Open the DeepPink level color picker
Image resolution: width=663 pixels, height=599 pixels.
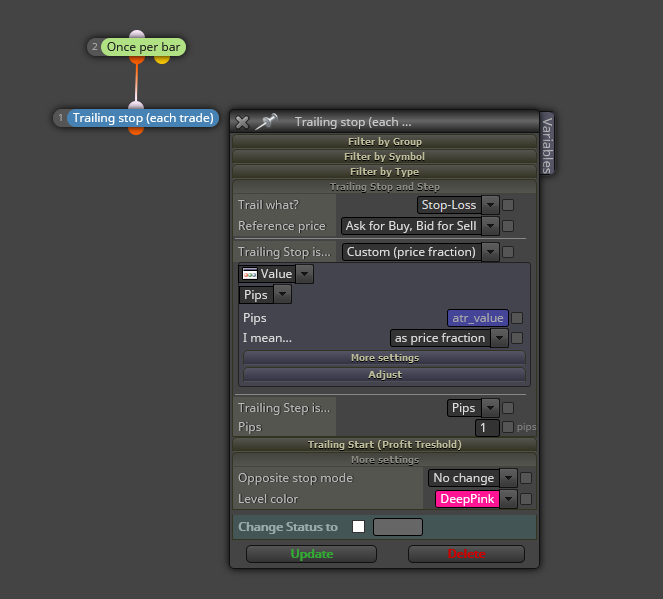pyautogui.click(x=467, y=499)
